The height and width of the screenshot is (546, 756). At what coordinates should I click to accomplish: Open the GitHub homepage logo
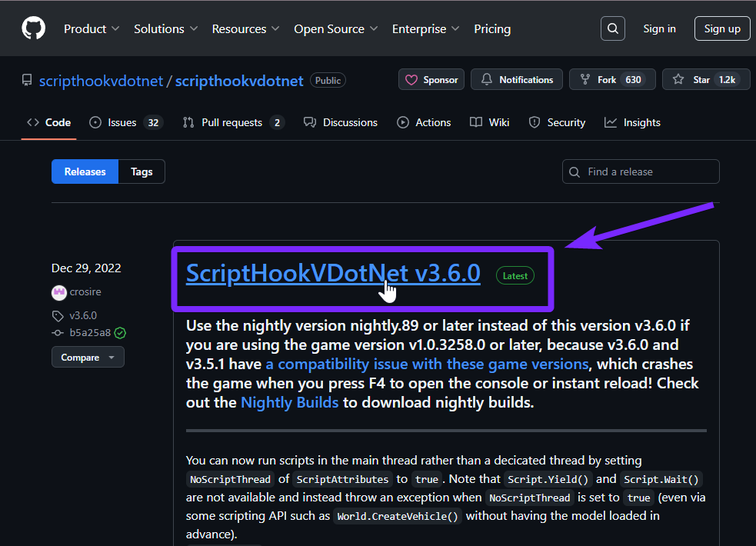(x=34, y=28)
